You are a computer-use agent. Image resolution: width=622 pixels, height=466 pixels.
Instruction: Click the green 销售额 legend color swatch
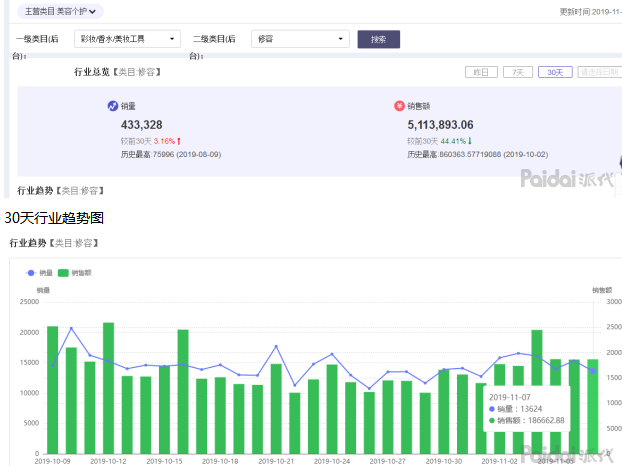(x=63, y=273)
